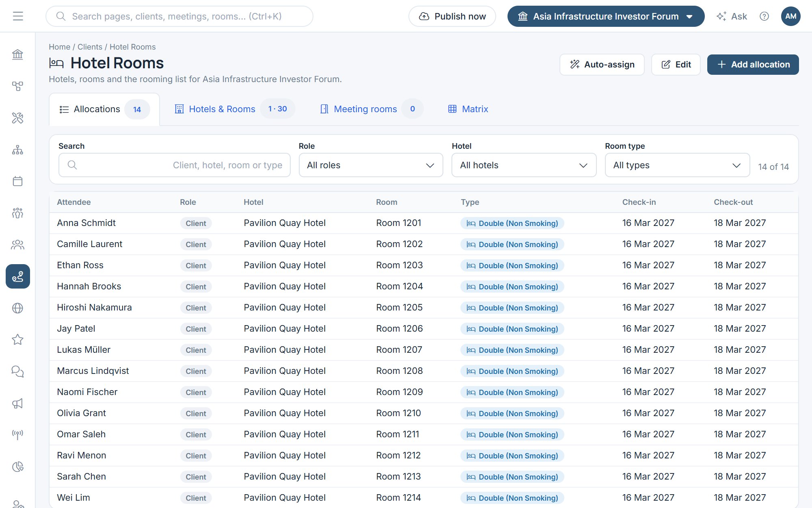Click the Edit button
The image size is (812, 508).
tap(676, 65)
